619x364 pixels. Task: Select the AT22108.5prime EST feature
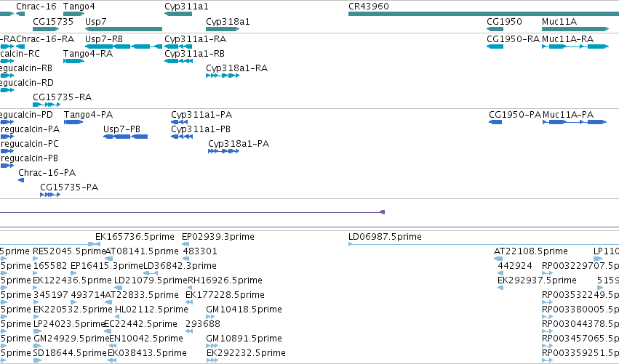pos(498,259)
